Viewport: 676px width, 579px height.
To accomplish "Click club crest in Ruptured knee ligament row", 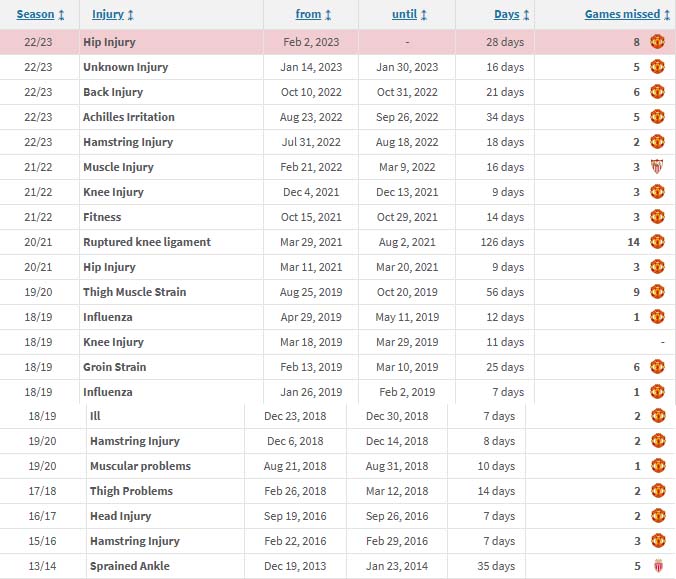I will [657, 242].
